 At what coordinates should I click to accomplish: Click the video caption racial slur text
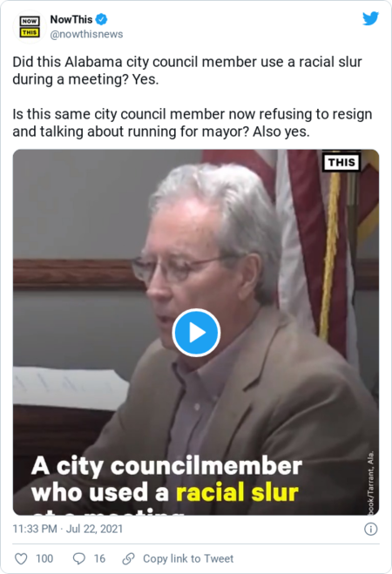237,492
